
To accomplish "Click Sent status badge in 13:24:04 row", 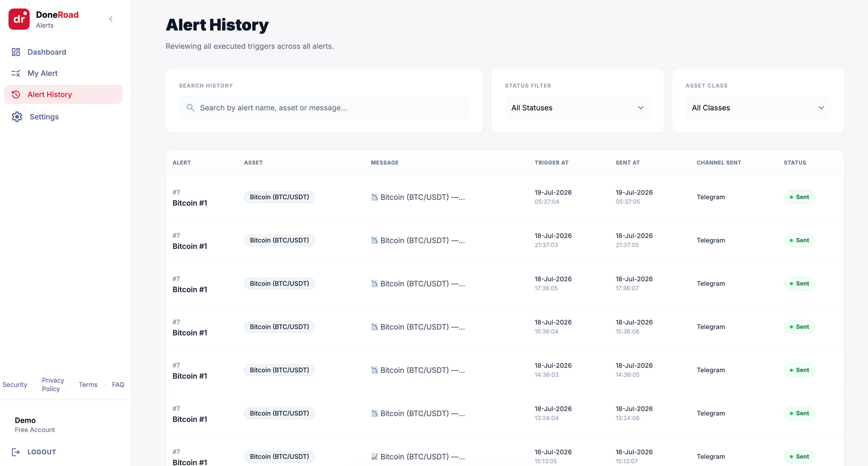I will [x=799, y=413].
